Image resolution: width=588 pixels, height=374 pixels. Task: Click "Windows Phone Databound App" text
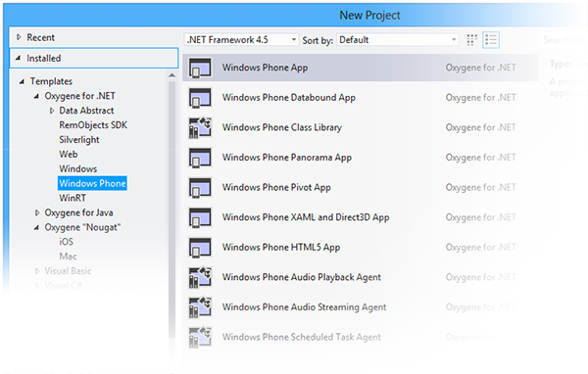[x=289, y=98]
